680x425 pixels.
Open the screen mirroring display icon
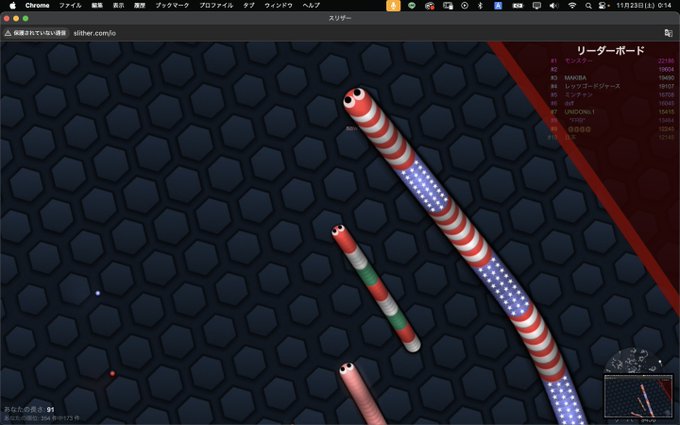coord(537,6)
